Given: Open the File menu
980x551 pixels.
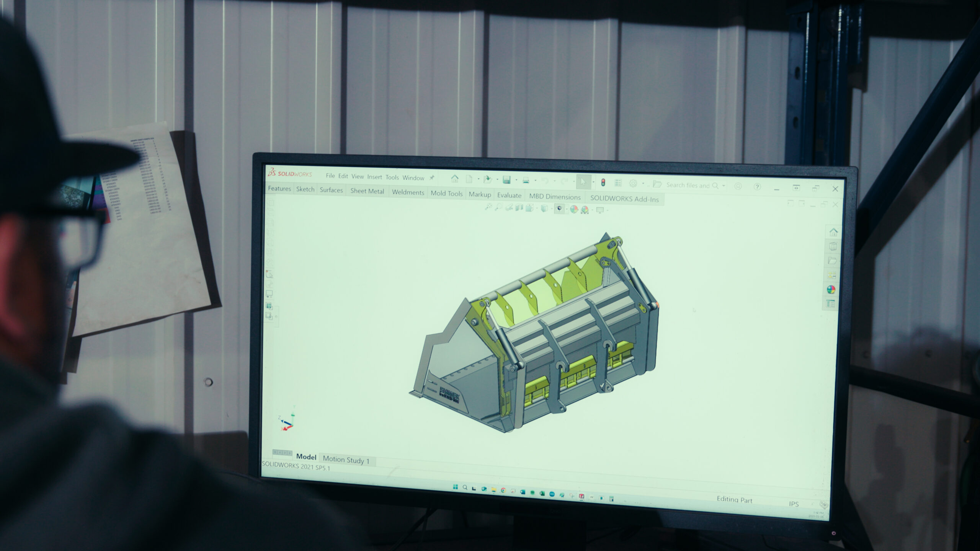Looking at the screenshot, I should 330,176.
